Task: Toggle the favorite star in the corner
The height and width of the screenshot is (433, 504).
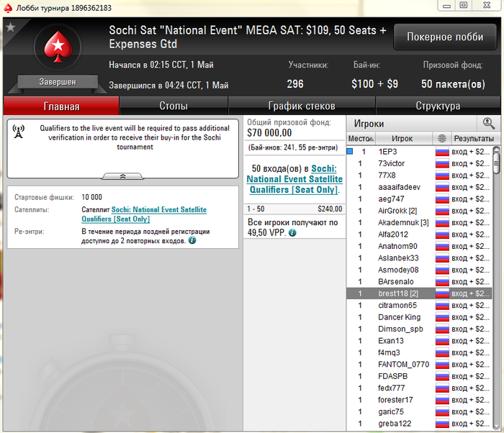Action: (x=10, y=27)
